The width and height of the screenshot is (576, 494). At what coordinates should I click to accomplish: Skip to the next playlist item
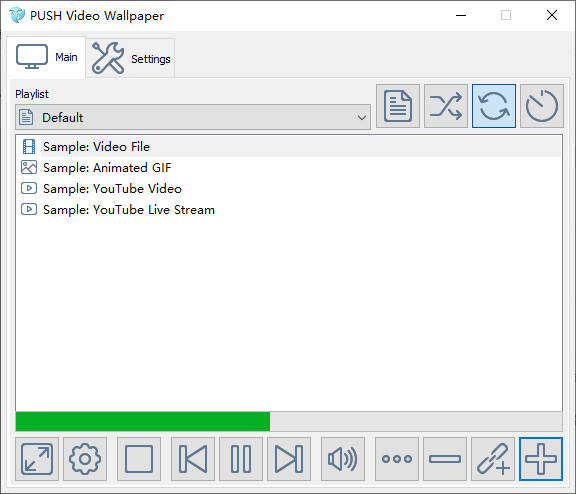pyautogui.click(x=289, y=459)
